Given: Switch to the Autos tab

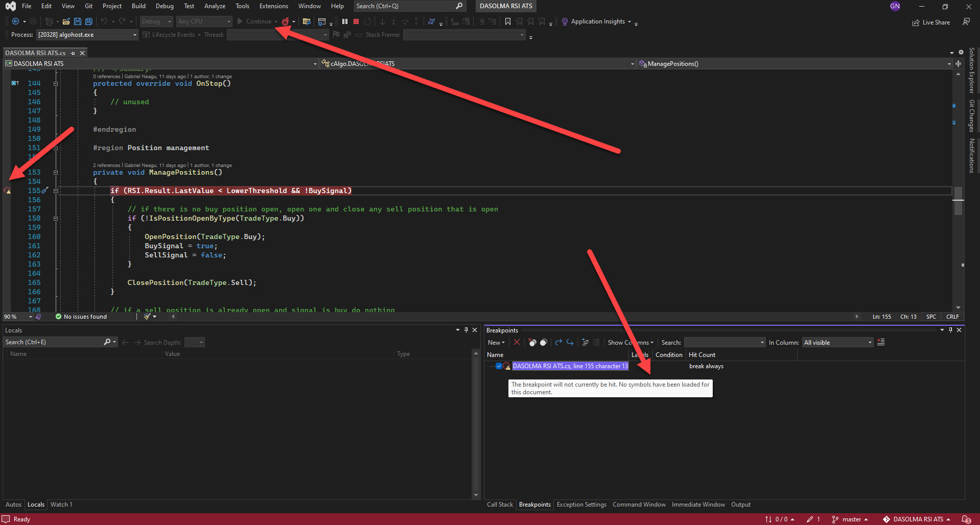Looking at the screenshot, I should tap(14, 504).
